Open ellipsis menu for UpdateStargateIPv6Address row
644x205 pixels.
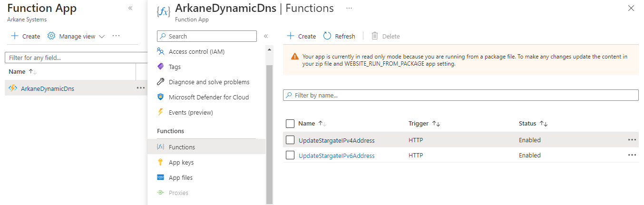pyautogui.click(x=632, y=155)
